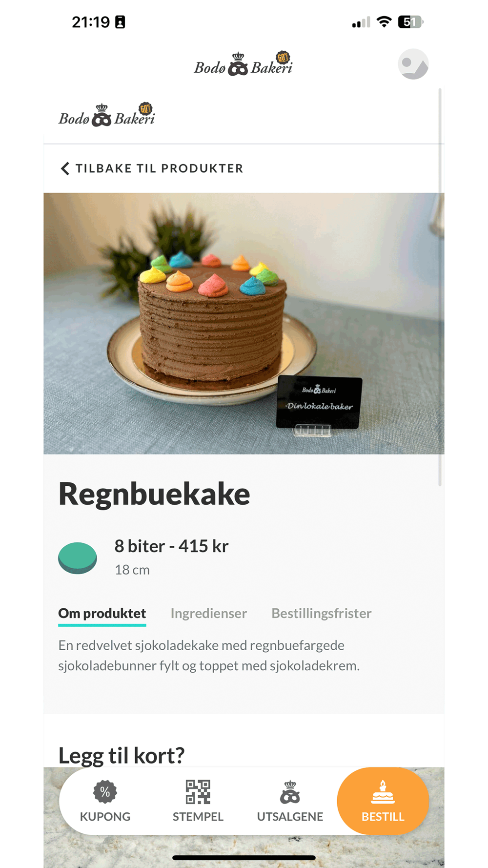Select the Om produktet tab

[102, 614]
